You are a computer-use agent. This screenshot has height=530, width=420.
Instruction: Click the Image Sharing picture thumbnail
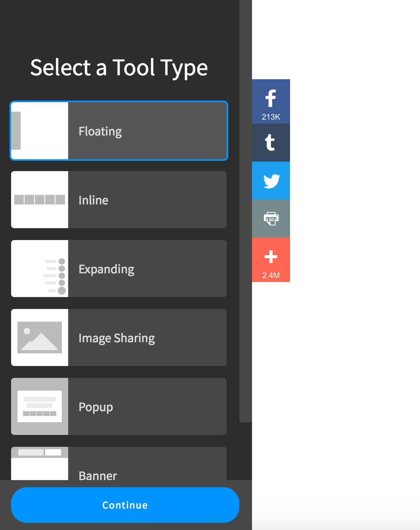tap(40, 337)
